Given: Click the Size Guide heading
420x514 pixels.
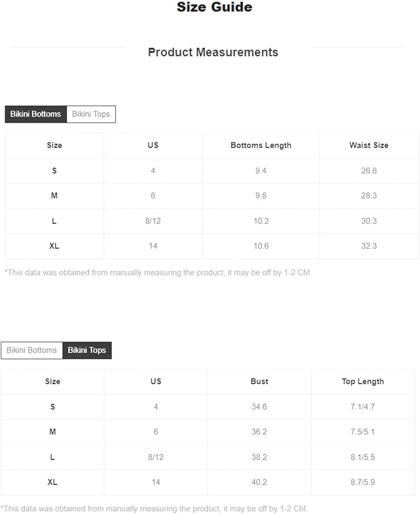Looking at the screenshot, I should [x=214, y=7].
